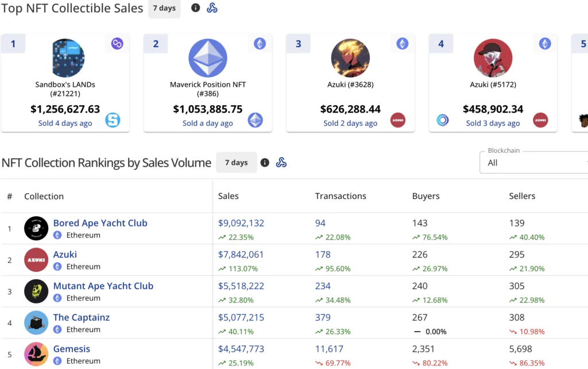Open the Blockchain dropdown set to All
The image size is (588, 369).
pos(533,163)
